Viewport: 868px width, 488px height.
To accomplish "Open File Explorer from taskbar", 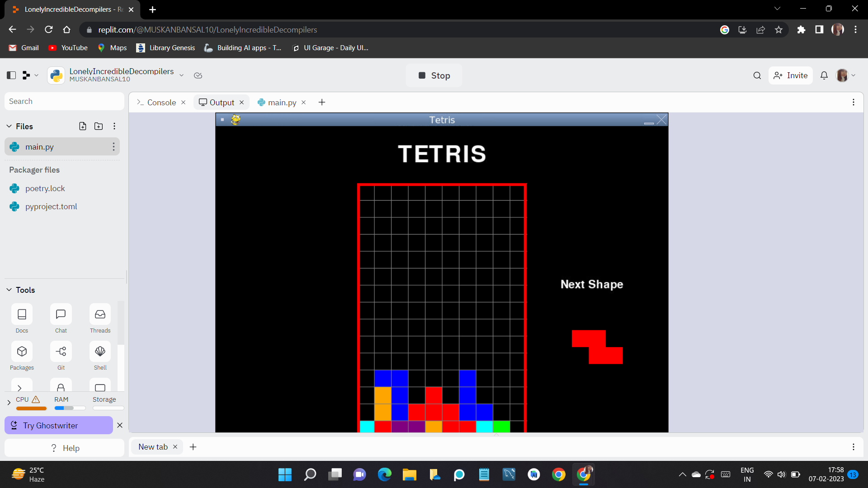I will coord(409,474).
